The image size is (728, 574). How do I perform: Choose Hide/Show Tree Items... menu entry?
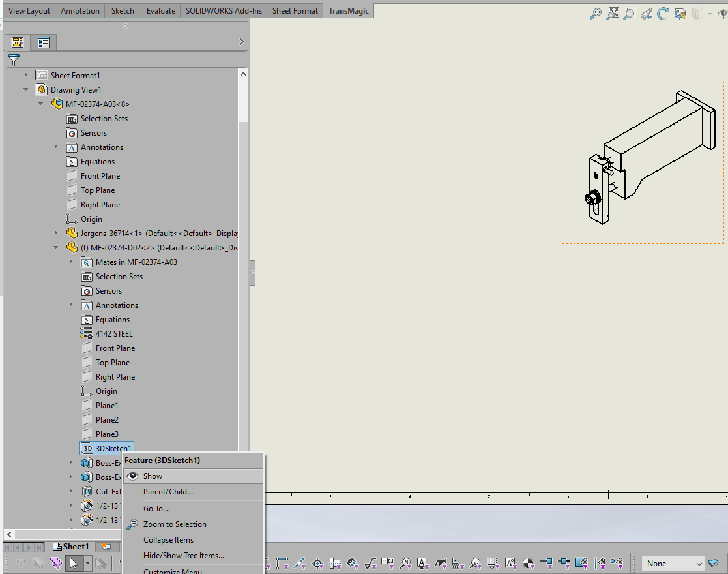[x=193, y=555]
